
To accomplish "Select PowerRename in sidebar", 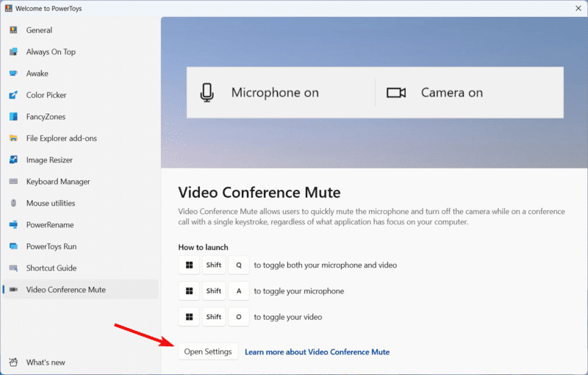I will point(80,224).
